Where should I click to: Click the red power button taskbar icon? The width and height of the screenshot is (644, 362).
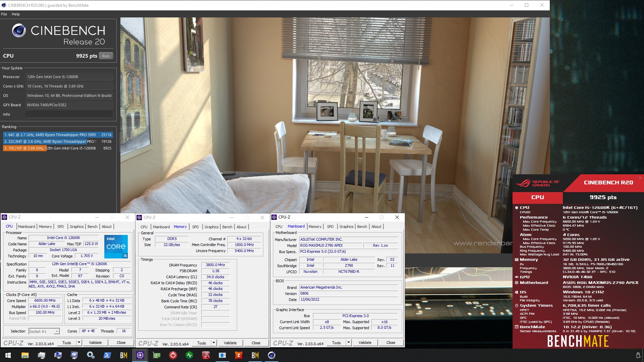pos(173,355)
